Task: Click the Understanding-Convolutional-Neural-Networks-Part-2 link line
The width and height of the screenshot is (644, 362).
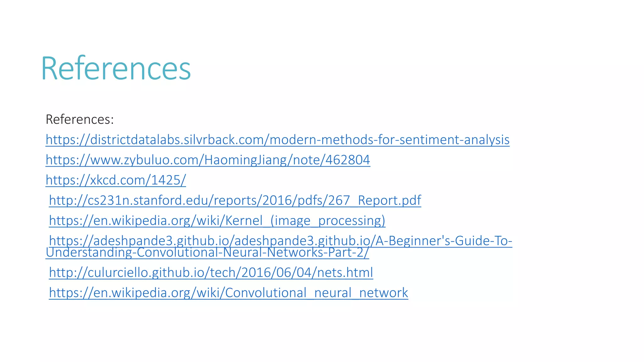Action: tap(207, 253)
